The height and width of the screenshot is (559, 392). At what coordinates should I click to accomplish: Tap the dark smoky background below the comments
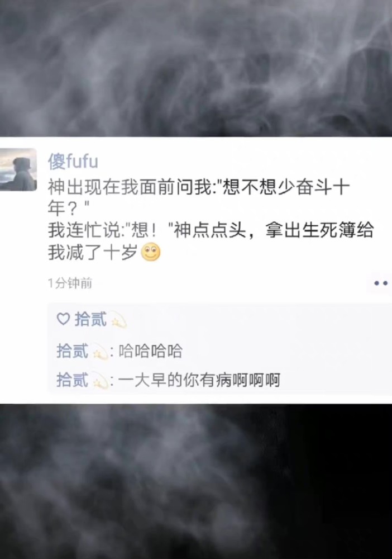(196, 481)
